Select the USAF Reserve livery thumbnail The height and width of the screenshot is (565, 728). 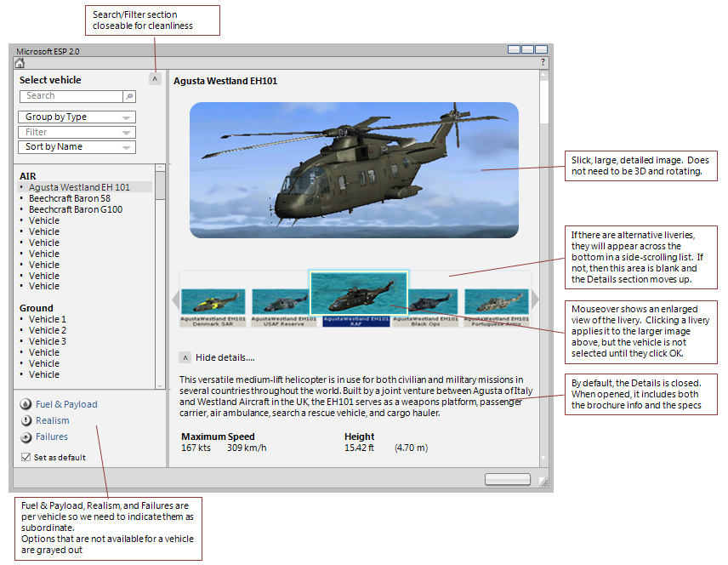click(x=281, y=301)
